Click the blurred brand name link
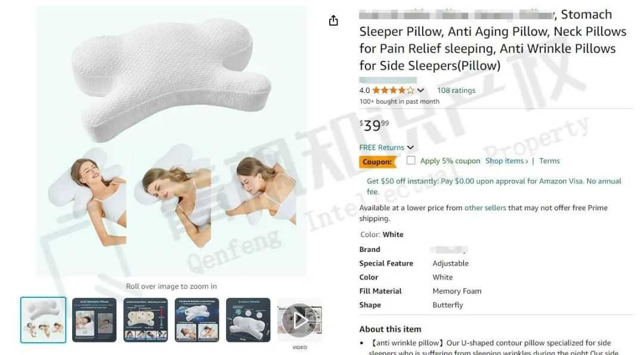Viewport: 644px width, 355px height. point(449,250)
